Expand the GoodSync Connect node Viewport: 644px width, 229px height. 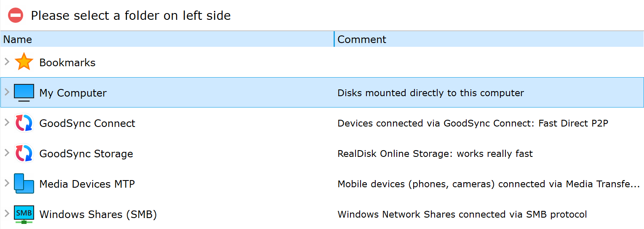pos(7,122)
